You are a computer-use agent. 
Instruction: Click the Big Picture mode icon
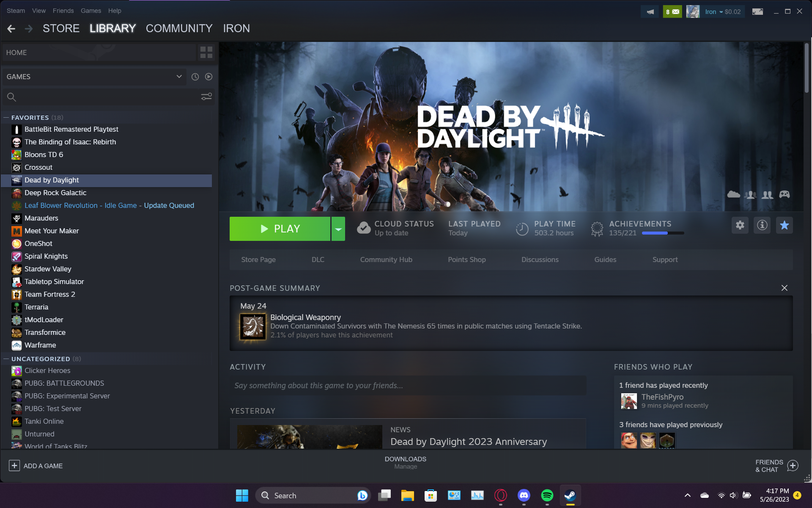(x=757, y=12)
